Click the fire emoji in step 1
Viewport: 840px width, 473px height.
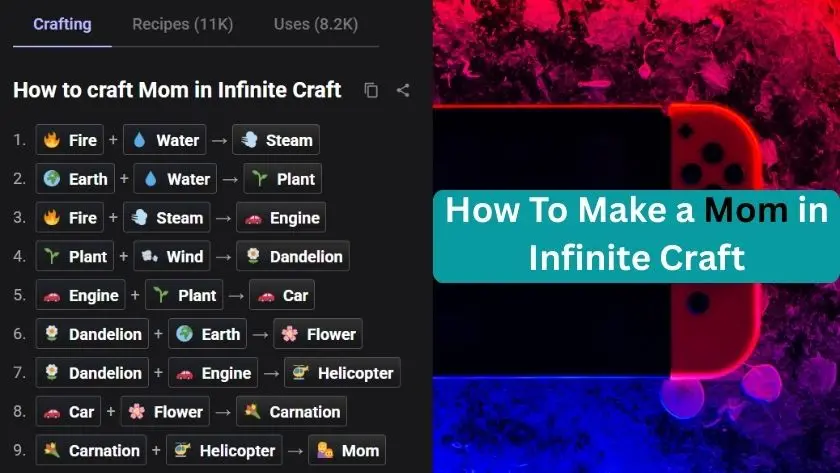click(x=52, y=140)
